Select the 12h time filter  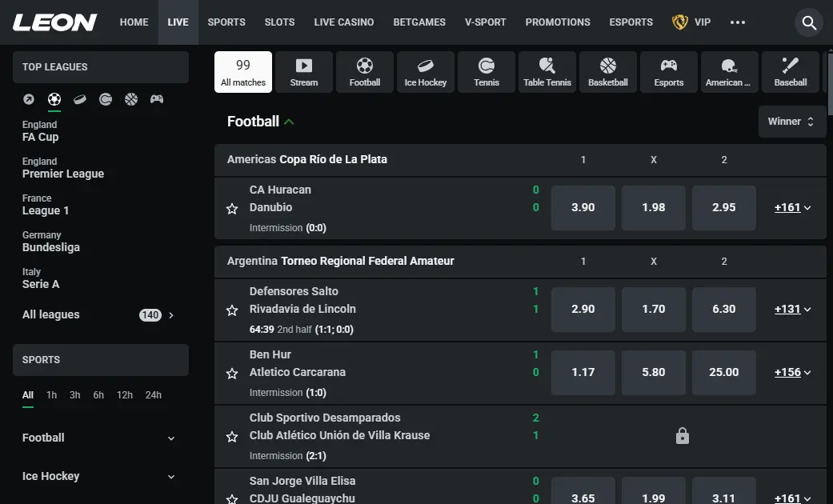point(125,395)
